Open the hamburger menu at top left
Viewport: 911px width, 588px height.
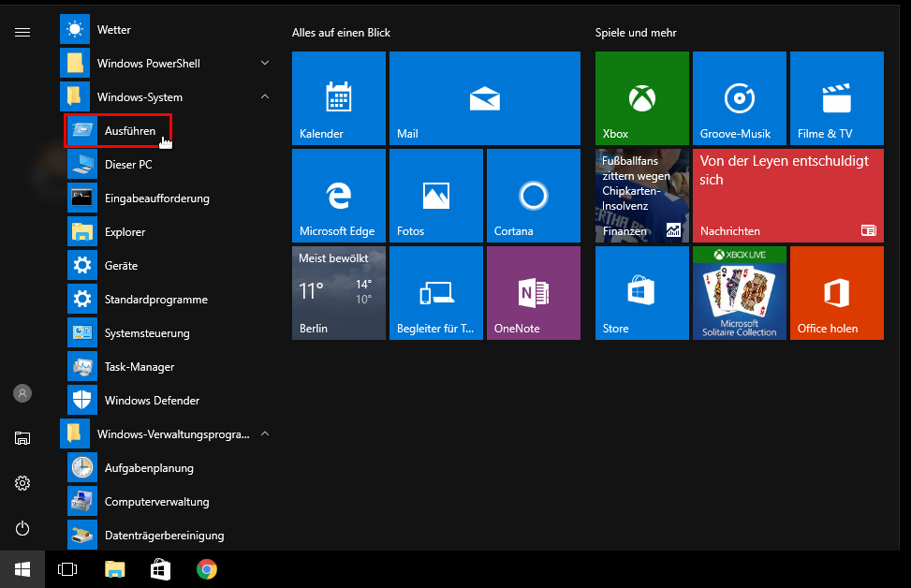pyautogui.click(x=22, y=32)
